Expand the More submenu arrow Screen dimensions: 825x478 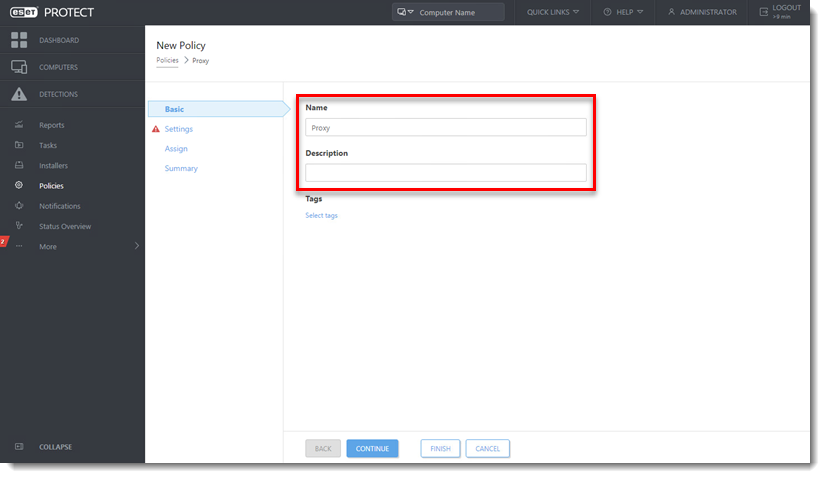point(137,246)
